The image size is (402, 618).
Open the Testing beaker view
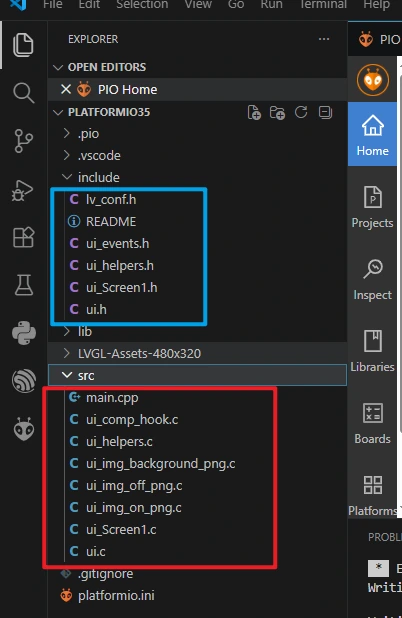pyautogui.click(x=24, y=285)
